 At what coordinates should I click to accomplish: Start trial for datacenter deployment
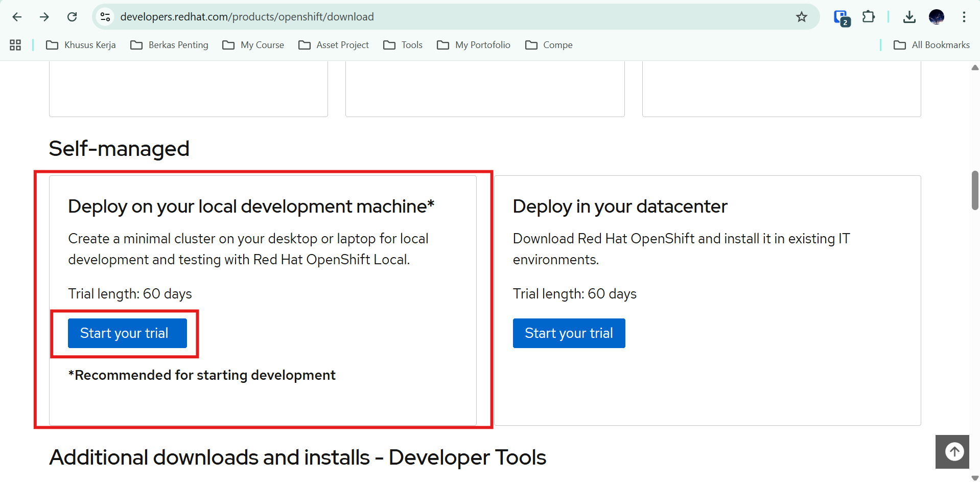[569, 333]
